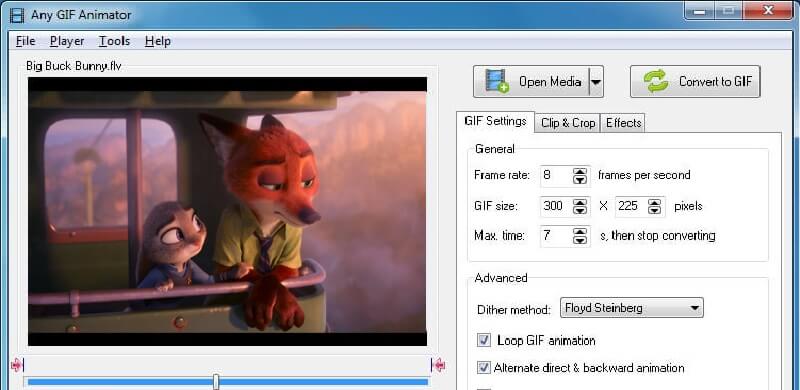800x390 pixels.
Task: Minimize the Any GIF Animator window
Action: (699, 10)
